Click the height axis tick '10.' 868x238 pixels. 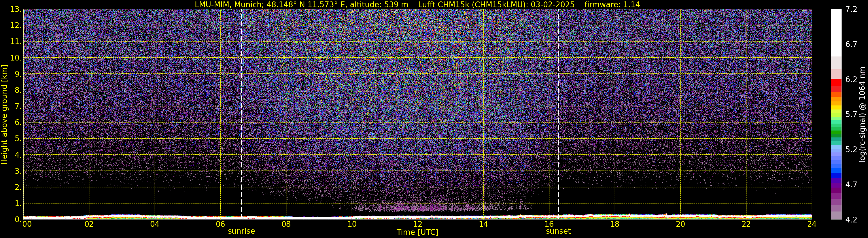(16, 58)
